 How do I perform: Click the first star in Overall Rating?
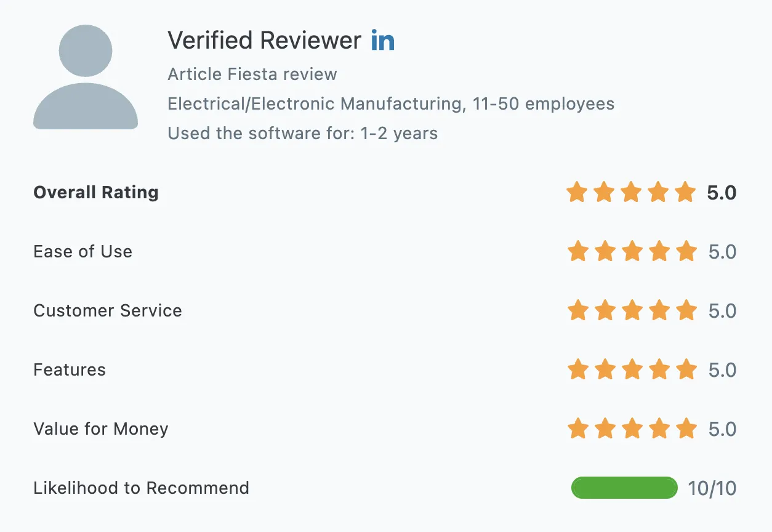(x=577, y=193)
